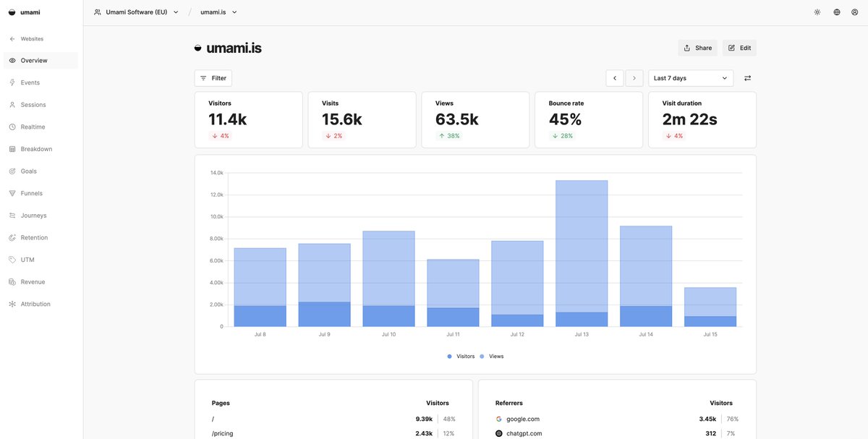The width and height of the screenshot is (868, 439).
Task: Open language globe icon
Action: click(837, 12)
